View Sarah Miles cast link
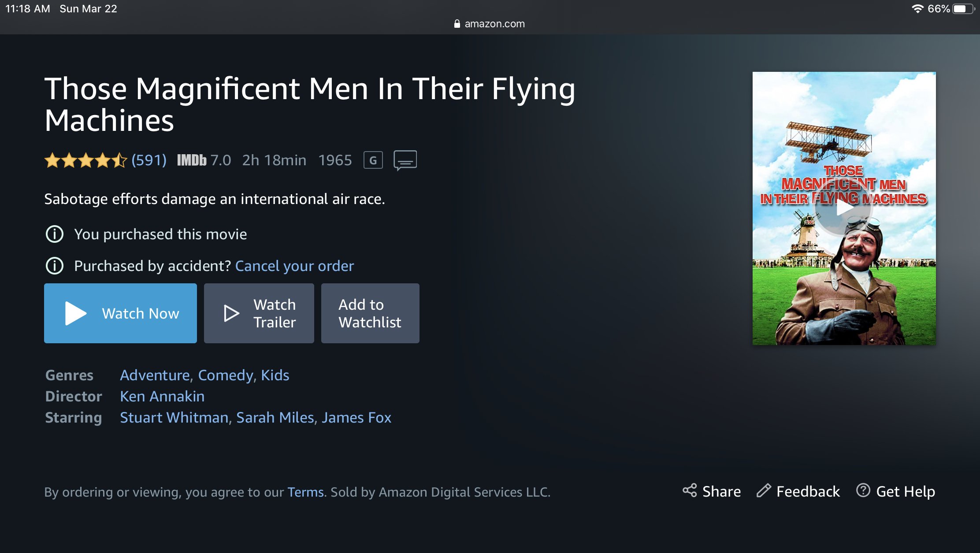 click(x=275, y=417)
